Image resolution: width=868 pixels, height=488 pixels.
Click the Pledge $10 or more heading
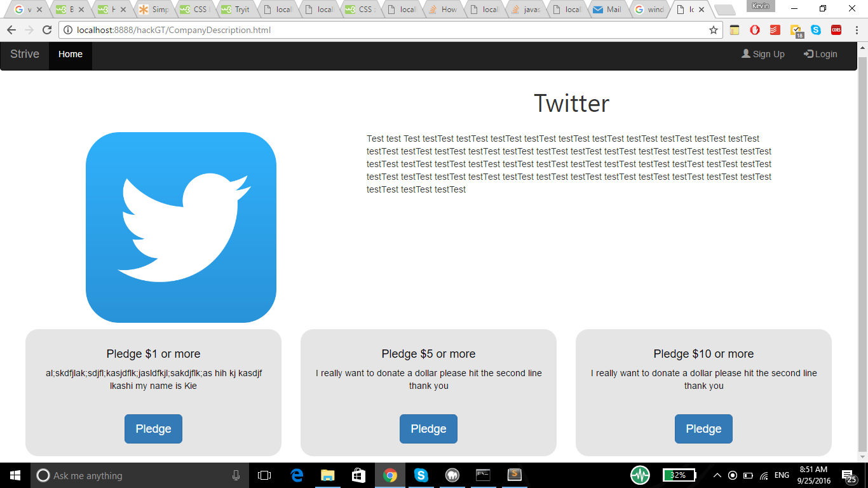tap(703, 354)
